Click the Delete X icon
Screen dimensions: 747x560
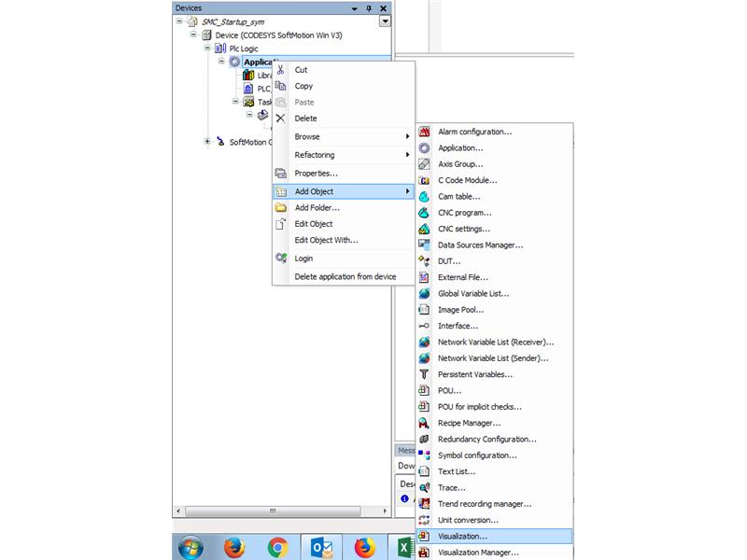281,119
